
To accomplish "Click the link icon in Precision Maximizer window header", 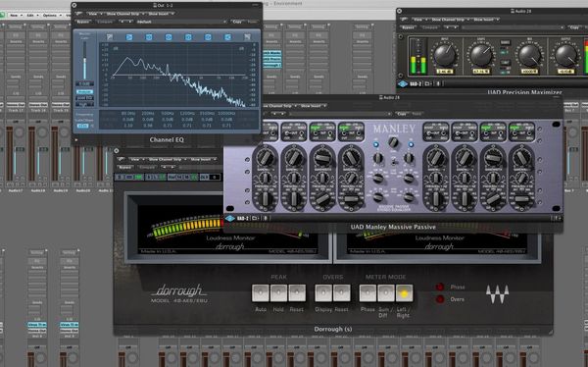I will coord(404,20).
